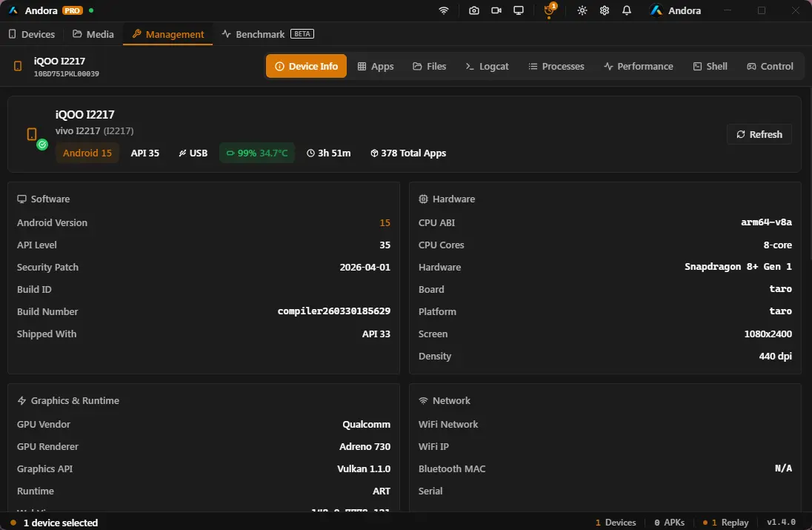Click the Network section WiFi icon
The image size is (812, 530).
point(423,400)
